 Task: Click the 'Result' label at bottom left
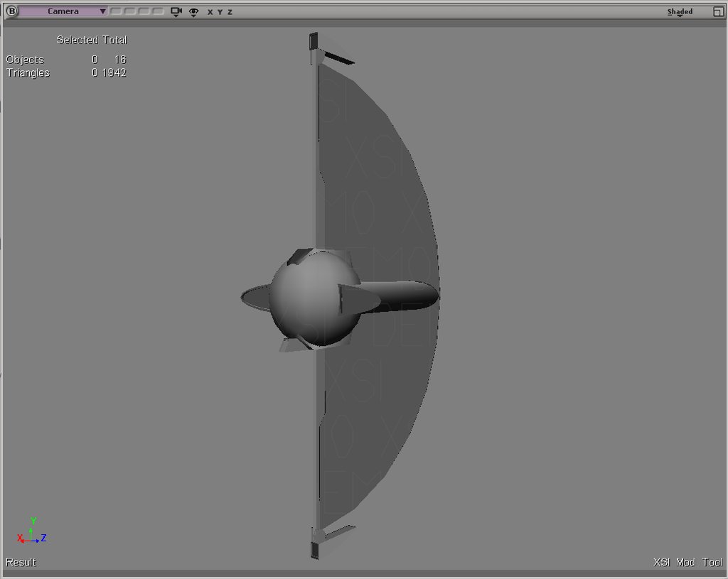(x=21, y=562)
